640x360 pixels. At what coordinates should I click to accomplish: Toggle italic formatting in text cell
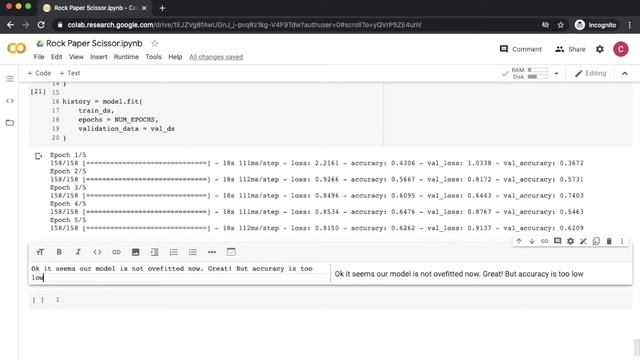pos(78,252)
